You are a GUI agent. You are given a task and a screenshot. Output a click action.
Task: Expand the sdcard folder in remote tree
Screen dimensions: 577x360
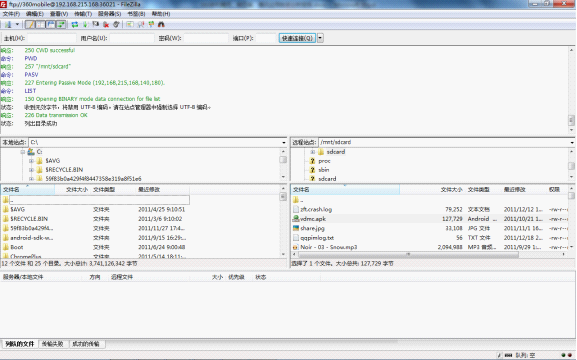(x=312, y=152)
